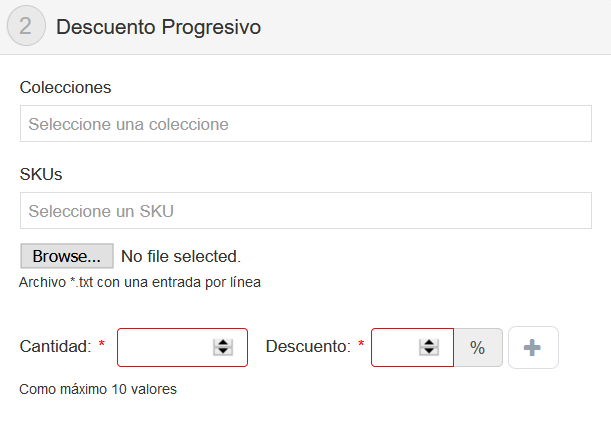Click the Descuento label

click(x=308, y=346)
